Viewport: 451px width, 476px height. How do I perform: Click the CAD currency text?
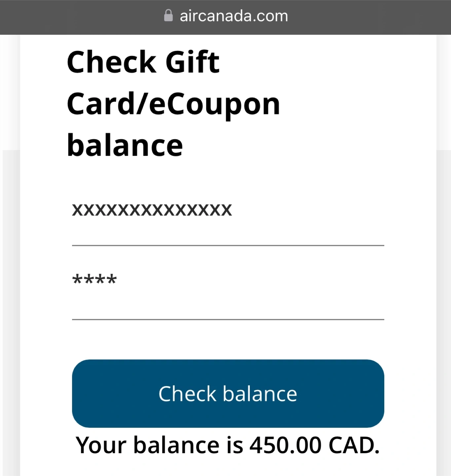coord(354,445)
